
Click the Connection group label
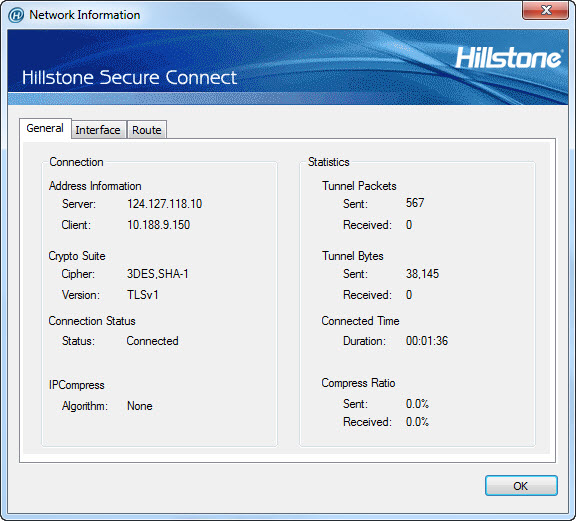(76, 162)
